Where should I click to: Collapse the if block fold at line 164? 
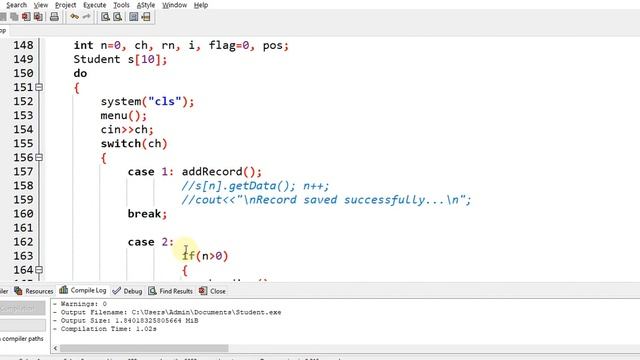coord(39,270)
